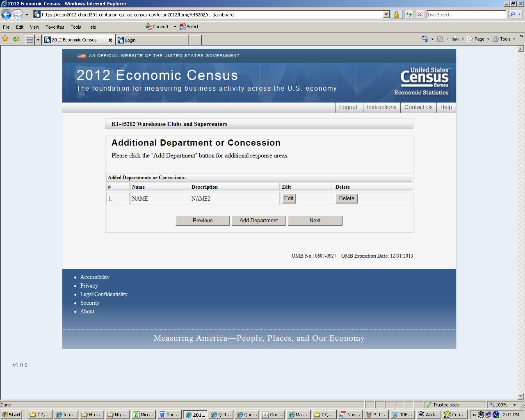525x420 pixels.
Task: Click the Convert toolbar button
Action: click(157, 27)
